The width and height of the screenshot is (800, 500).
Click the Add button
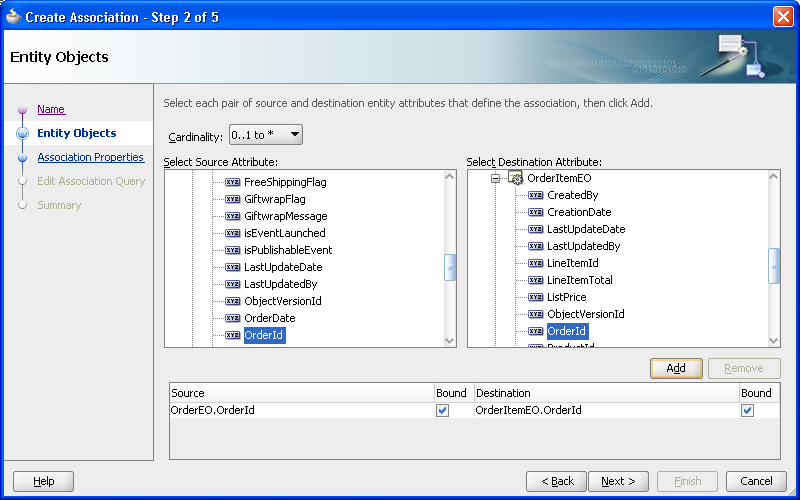[676, 368]
